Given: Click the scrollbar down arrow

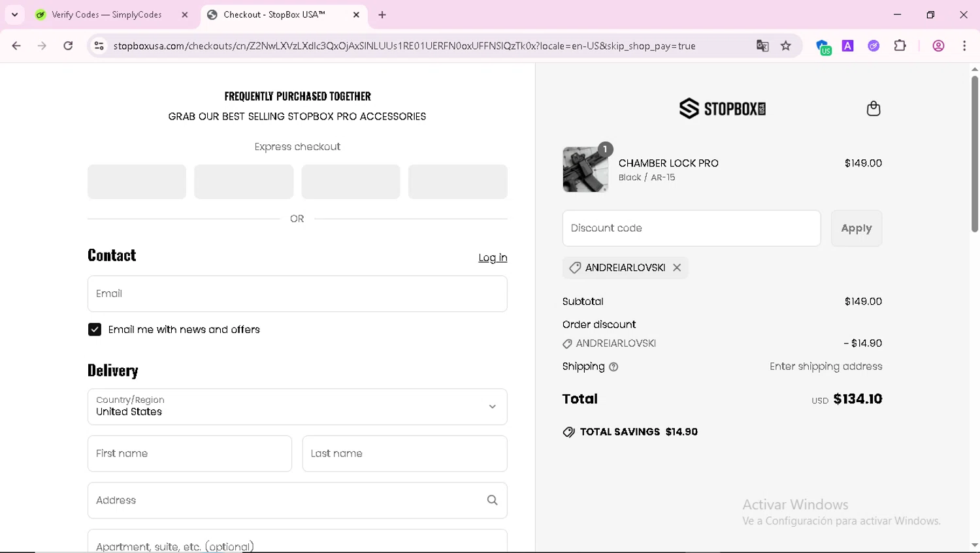Looking at the screenshot, I should tap(974, 545).
